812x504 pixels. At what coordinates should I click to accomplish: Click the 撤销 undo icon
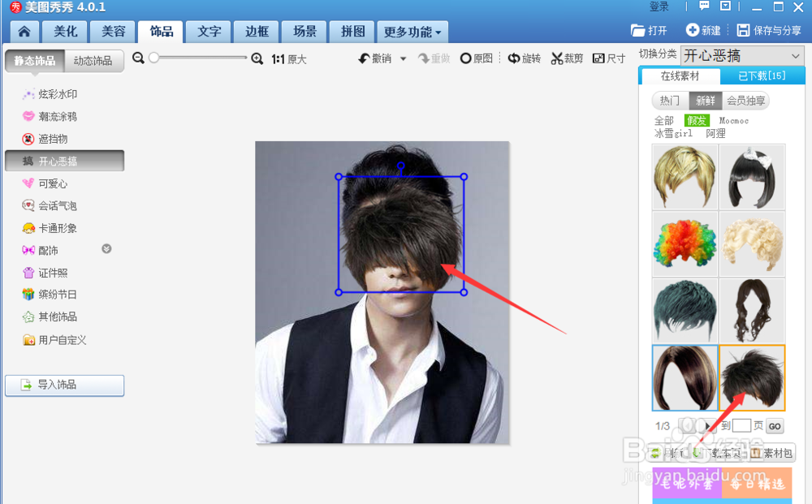click(364, 58)
